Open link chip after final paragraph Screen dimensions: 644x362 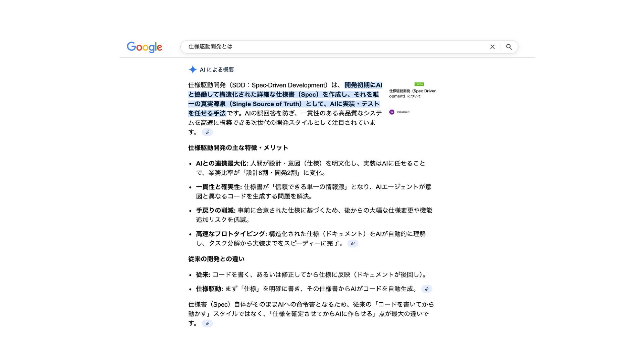click(x=207, y=323)
